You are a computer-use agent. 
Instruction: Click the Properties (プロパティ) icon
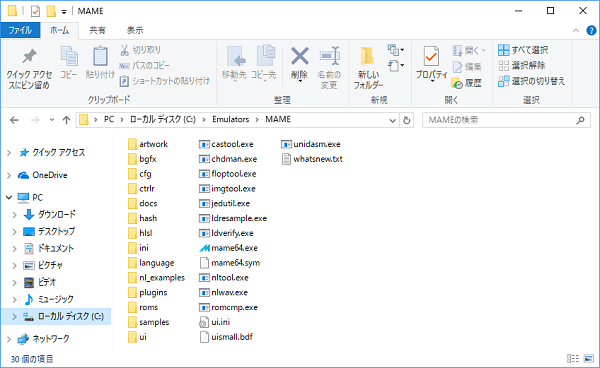[x=431, y=57]
